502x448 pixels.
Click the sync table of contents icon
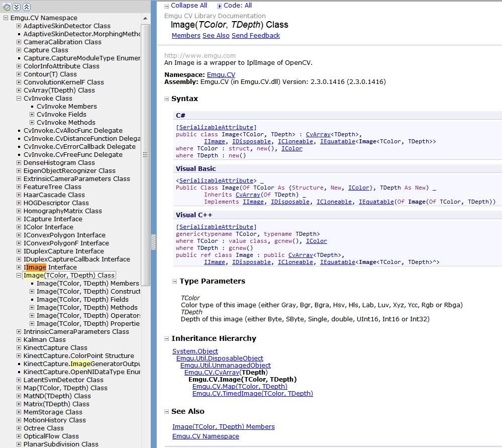click(x=7, y=7)
